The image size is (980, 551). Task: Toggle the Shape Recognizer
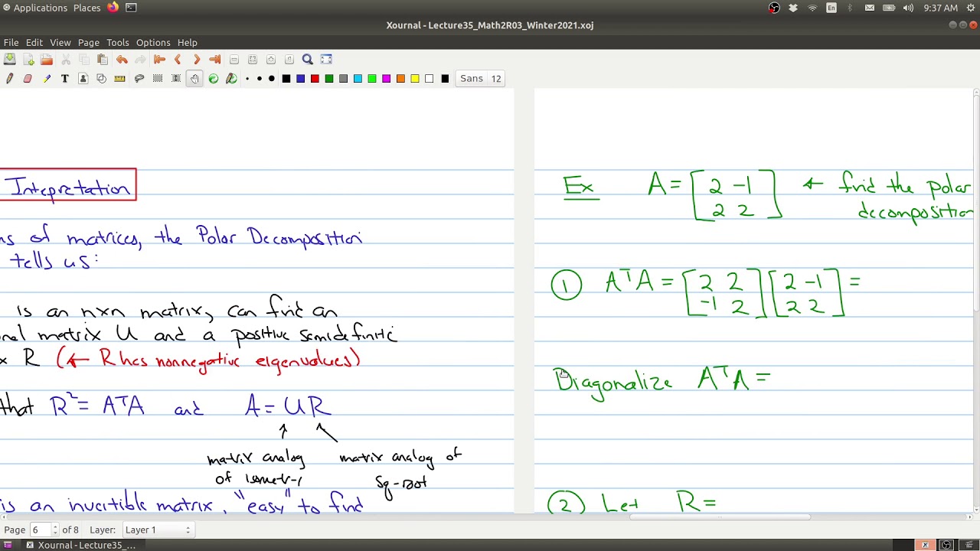(101, 79)
